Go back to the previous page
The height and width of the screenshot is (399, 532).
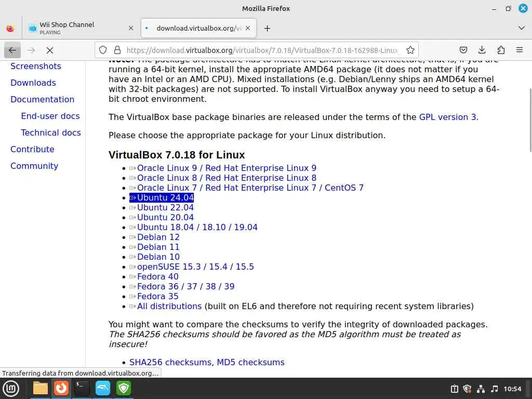tap(12, 50)
